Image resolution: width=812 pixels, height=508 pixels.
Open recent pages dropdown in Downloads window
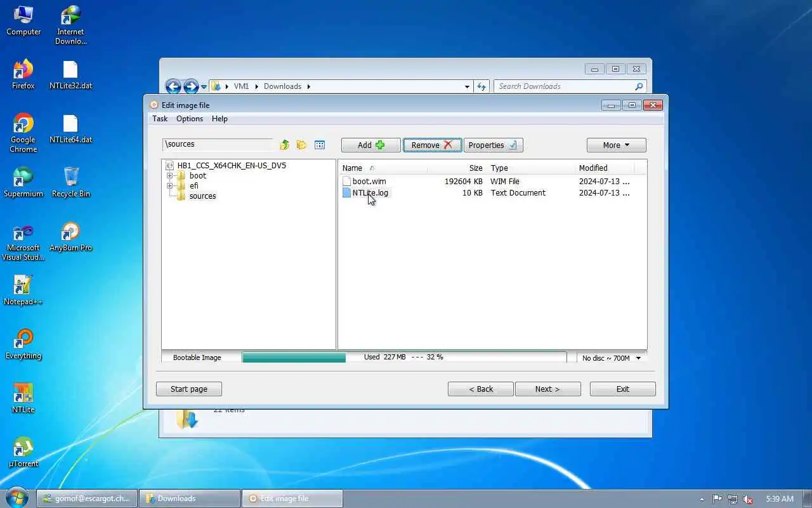click(x=204, y=87)
